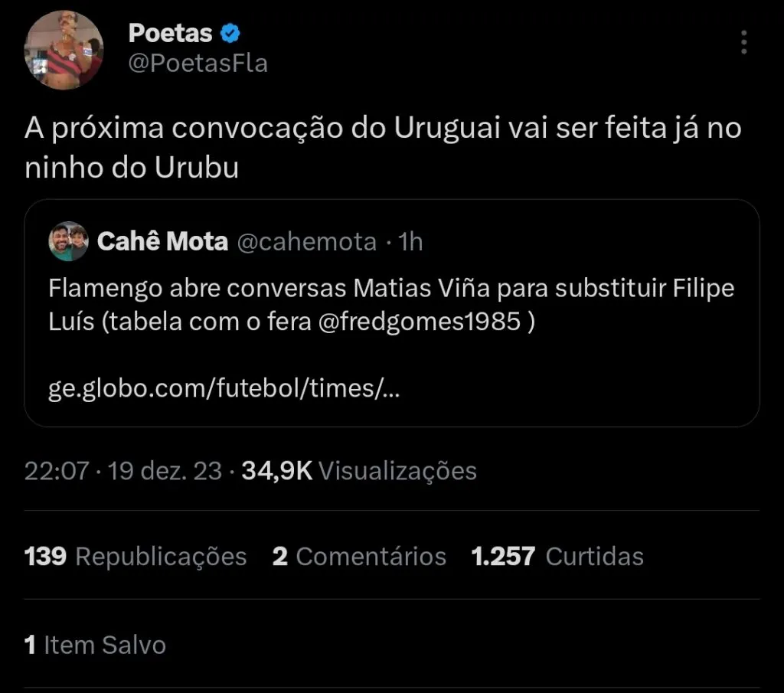Click the Cahê Mota name in quote
This screenshot has width=784, height=693.
[x=162, y=242]
